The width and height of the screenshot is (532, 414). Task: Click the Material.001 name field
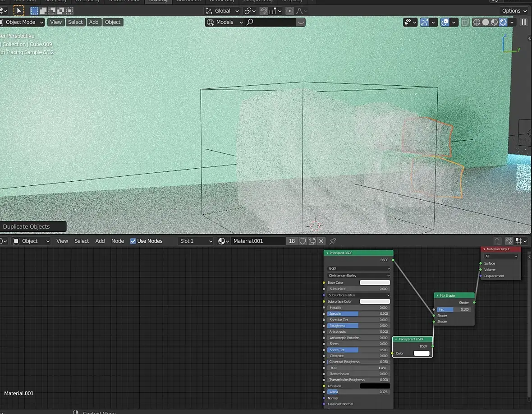258,241
